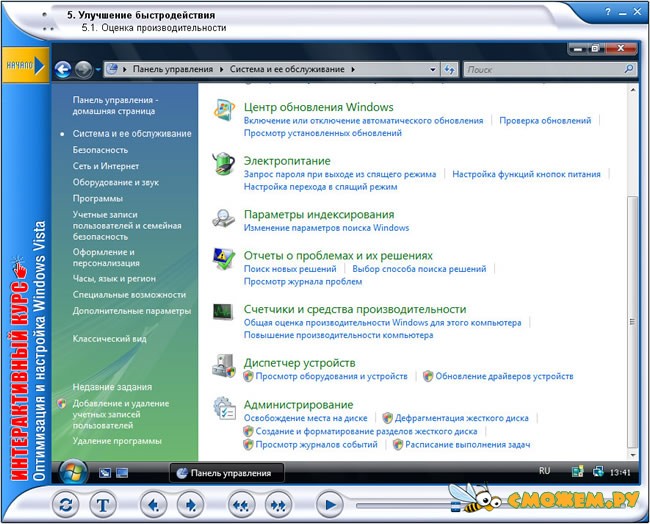Click the player's T text button

point(103,505)
